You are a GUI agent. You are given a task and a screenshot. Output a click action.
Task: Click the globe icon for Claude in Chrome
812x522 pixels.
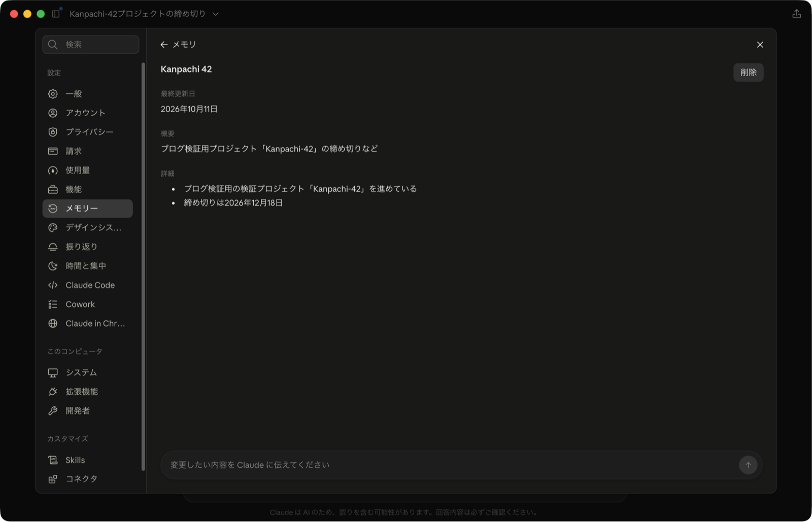(x=53, y=324)
